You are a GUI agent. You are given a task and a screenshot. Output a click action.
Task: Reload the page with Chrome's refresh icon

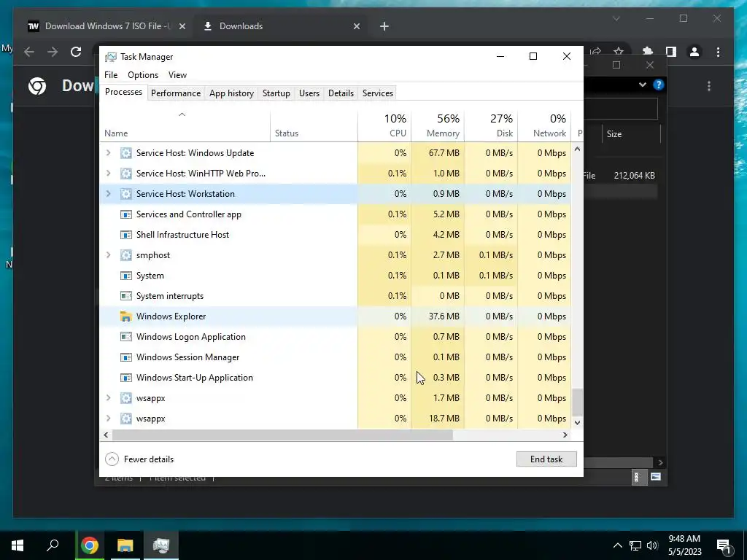(x=76, y=52)
